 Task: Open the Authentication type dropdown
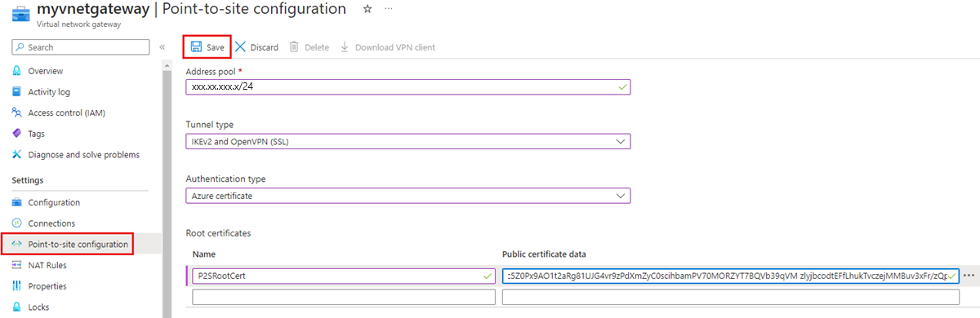408,196
